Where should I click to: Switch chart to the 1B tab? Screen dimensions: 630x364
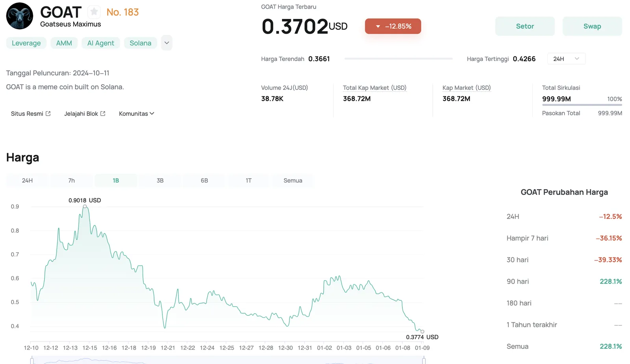coord(116,181)
